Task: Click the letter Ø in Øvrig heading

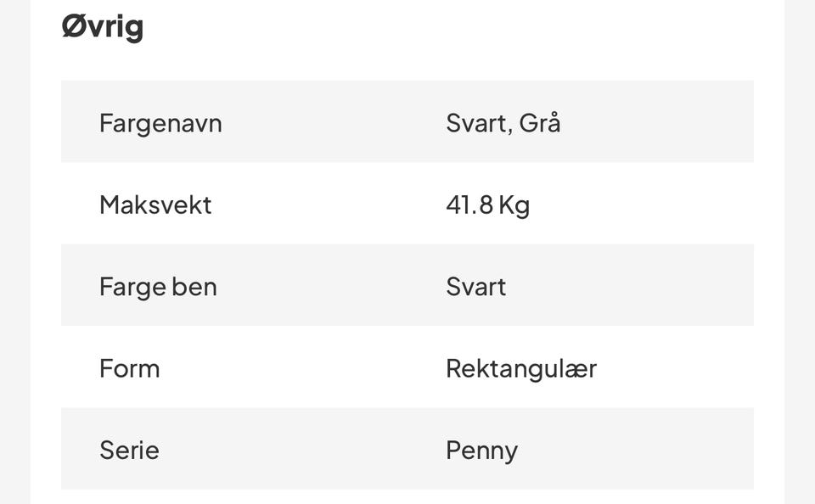Action: (73, 26)
